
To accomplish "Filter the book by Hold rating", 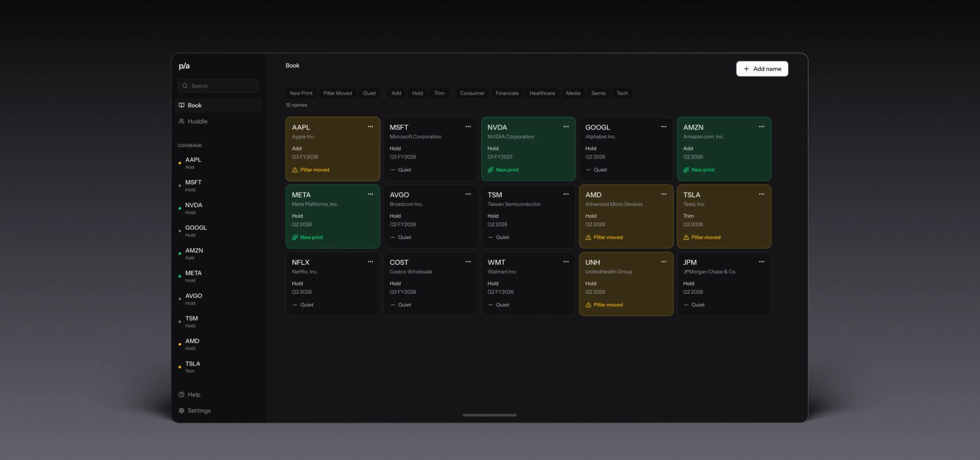I will 418,93.
